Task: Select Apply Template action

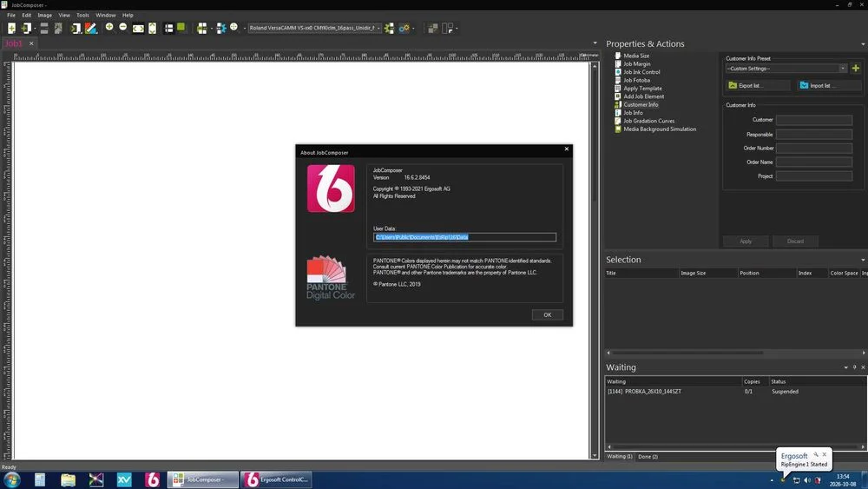Action: click(642, 89)
